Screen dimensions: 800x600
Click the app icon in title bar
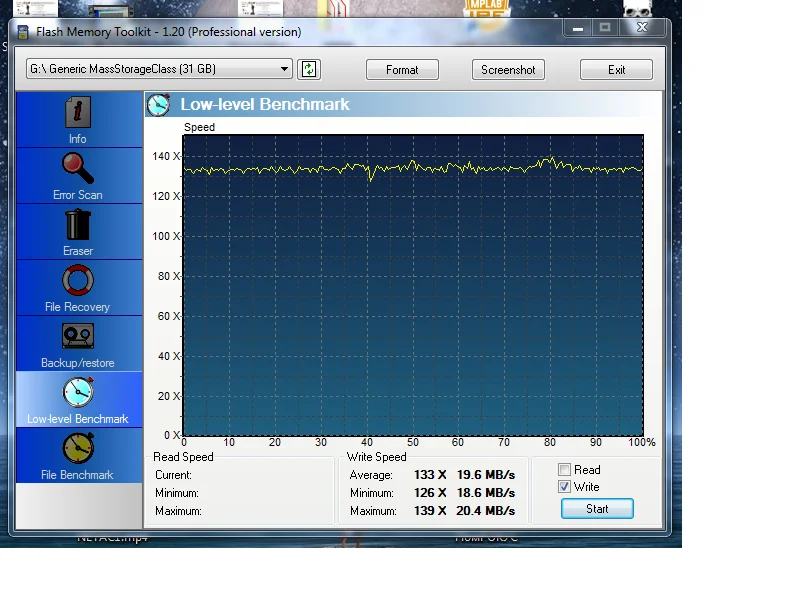[22, 32]
